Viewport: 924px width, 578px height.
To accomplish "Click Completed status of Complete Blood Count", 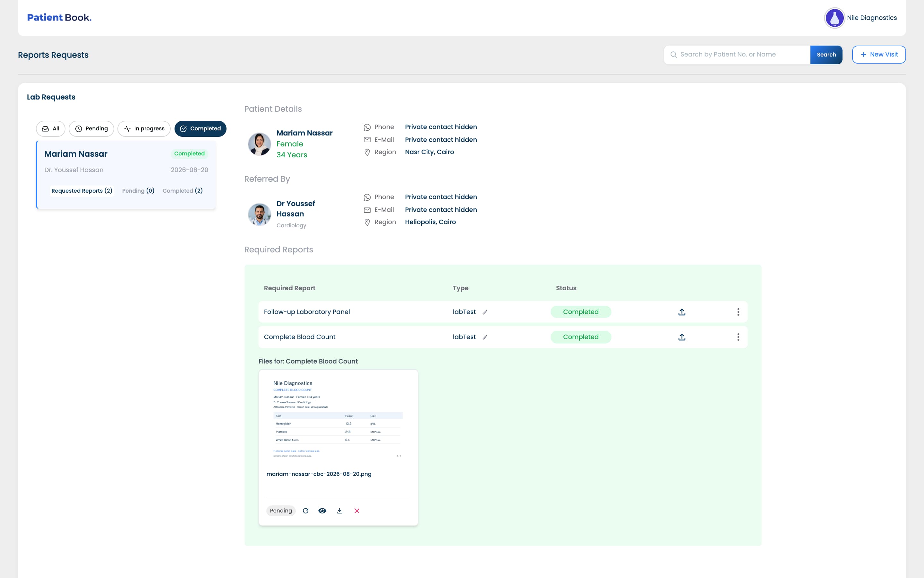I will tap(581, 337).
